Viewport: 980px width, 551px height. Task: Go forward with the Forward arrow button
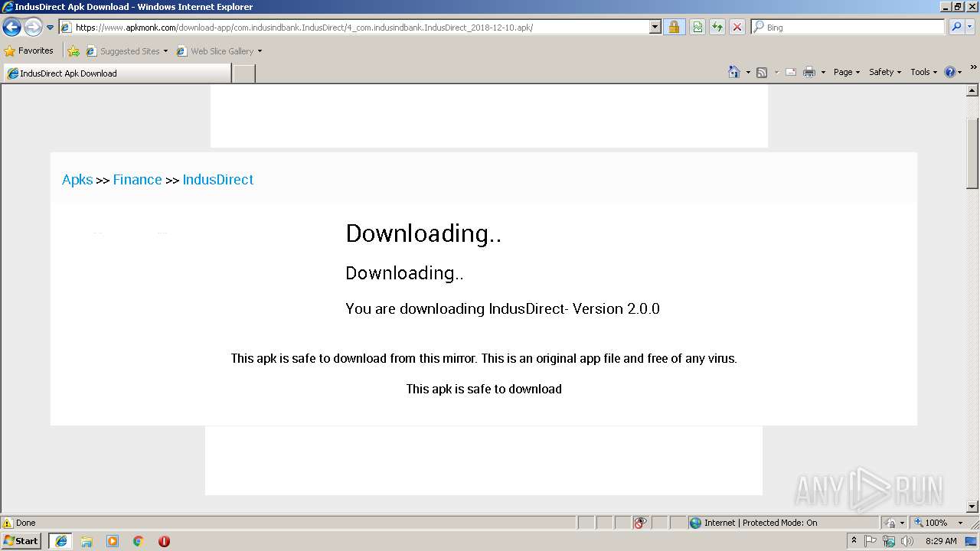pos(33,28)
